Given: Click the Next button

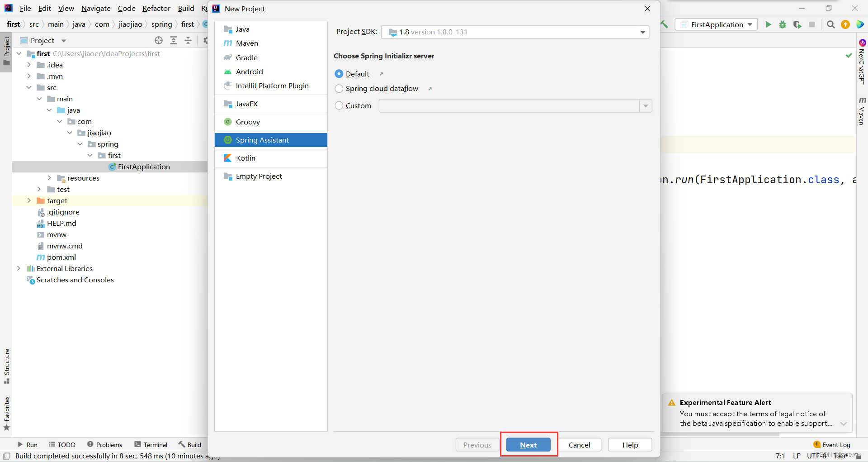Looking at the screenshot, I should (x=528, y=445).
